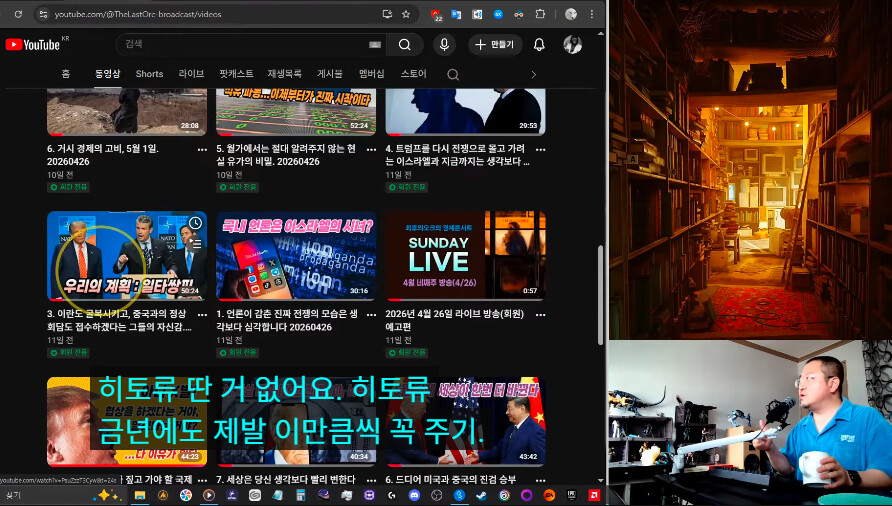Start voice search with microphone icon
This screenshot has width=892, height=506.
pyautogui.click(x=444, y=44)
